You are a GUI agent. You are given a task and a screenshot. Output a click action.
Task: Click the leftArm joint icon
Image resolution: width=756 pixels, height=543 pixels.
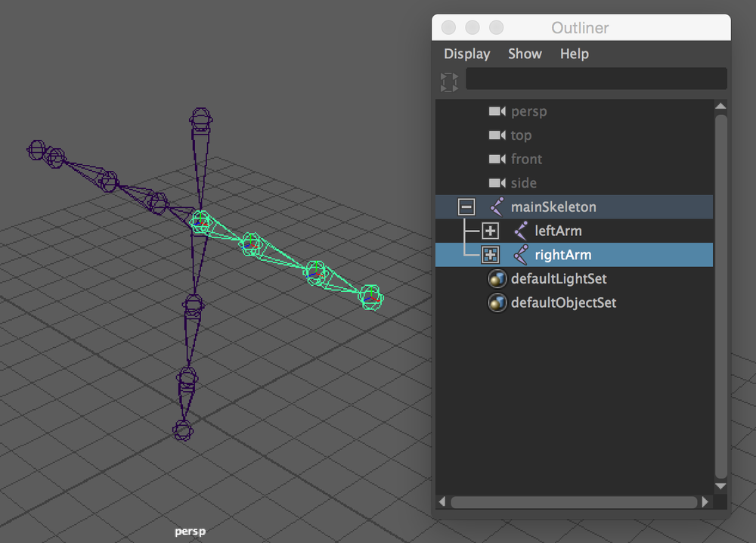(x=521, y=231)
